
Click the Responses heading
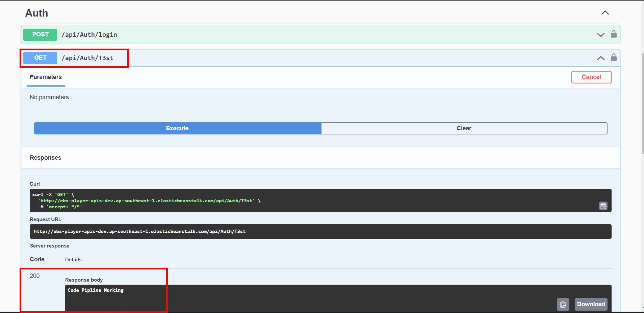[45, 158]
